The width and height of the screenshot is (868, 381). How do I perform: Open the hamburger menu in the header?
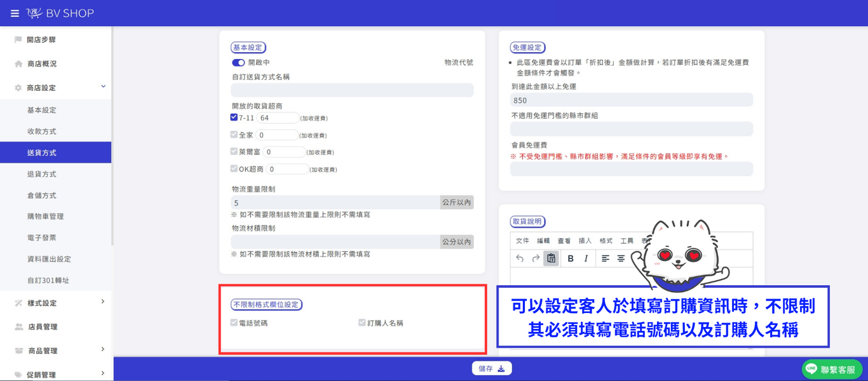pos(15,13)
